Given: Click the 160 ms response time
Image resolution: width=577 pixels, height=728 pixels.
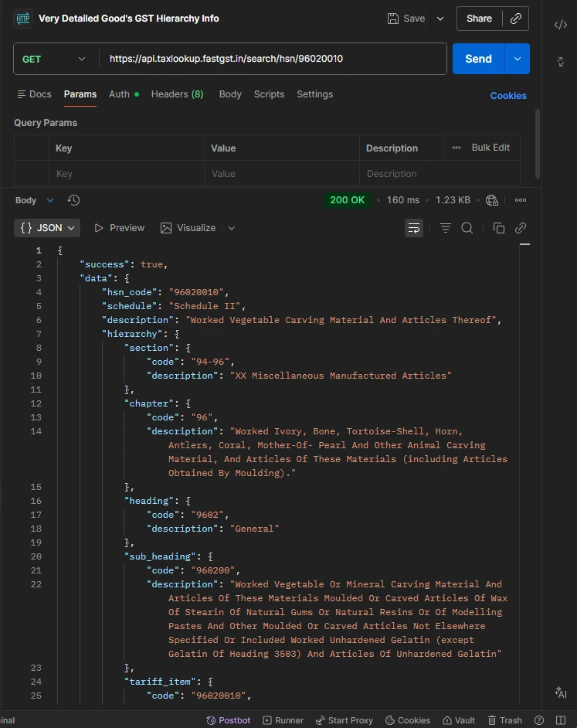Looking at the screenshot, I should [403, 200].
